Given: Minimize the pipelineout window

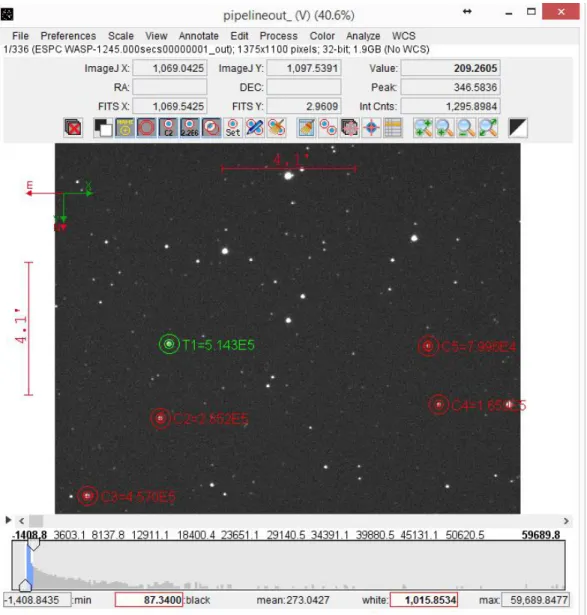Looking at the screenshot, I should coord(509,14).
